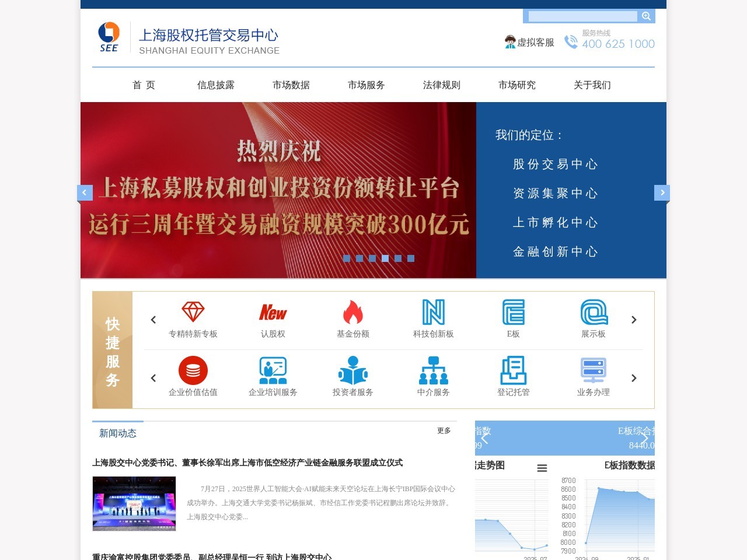Select the sixth banner indicator dot

(x=411, y=258)
